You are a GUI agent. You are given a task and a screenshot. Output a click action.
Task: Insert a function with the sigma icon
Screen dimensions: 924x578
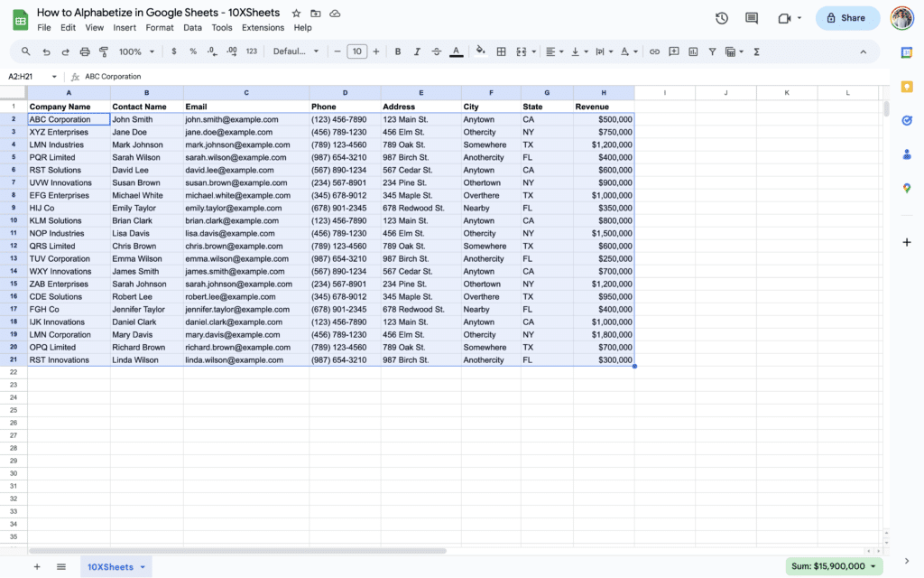(757, 51)
